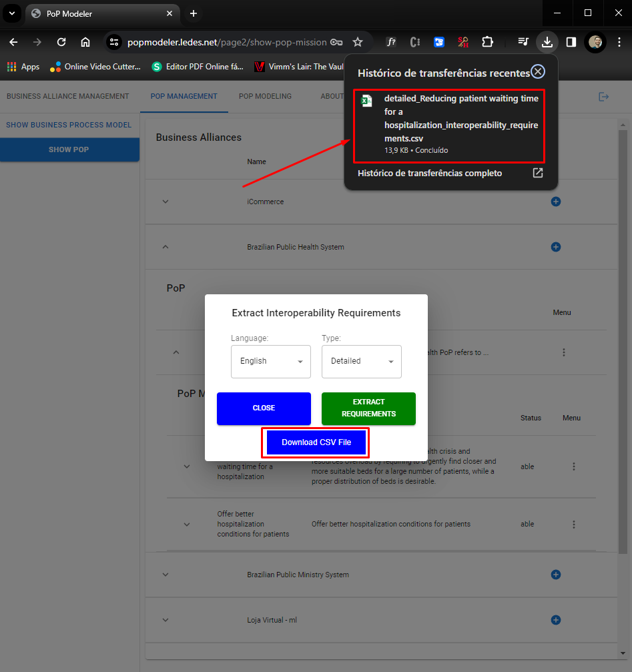Open the downloaded requirements CSV file
The image size is (632, 672).
(449, 125)
